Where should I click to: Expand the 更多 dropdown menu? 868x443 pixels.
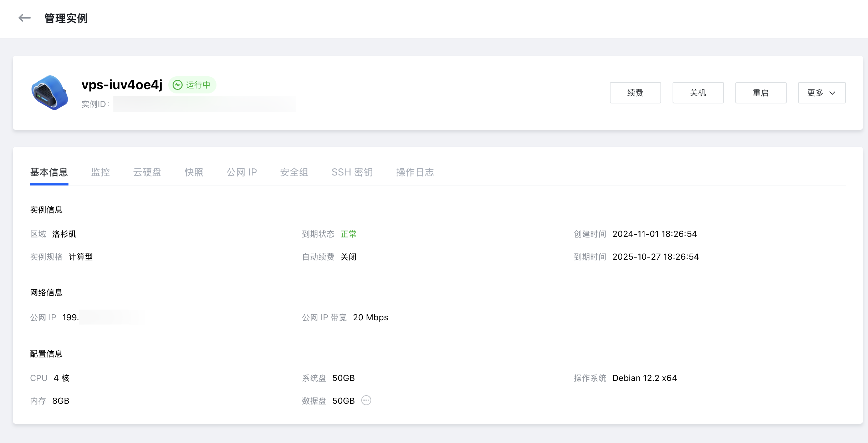(821, 93)
